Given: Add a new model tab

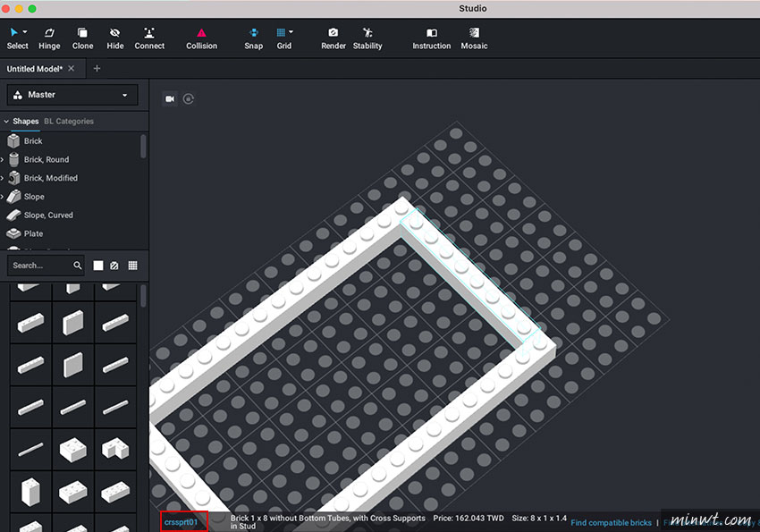Looking at the screenshot, I should pos(97,68).
